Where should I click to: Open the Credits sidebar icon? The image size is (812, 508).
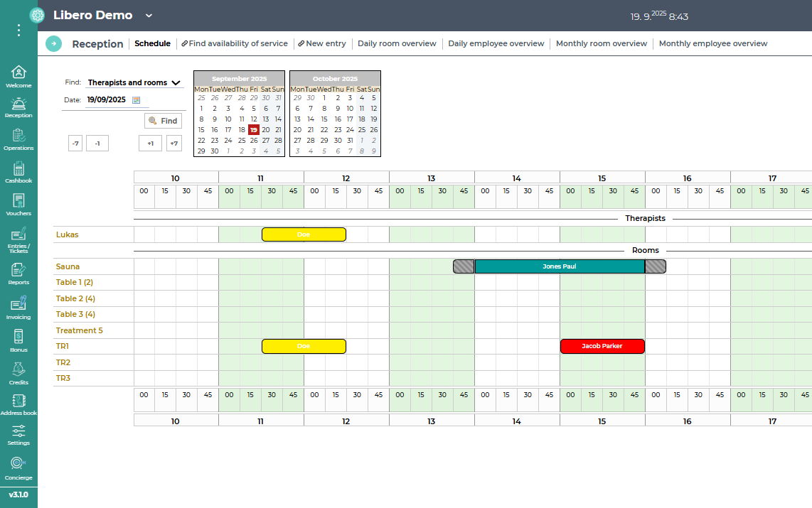(x=18, y=373)
